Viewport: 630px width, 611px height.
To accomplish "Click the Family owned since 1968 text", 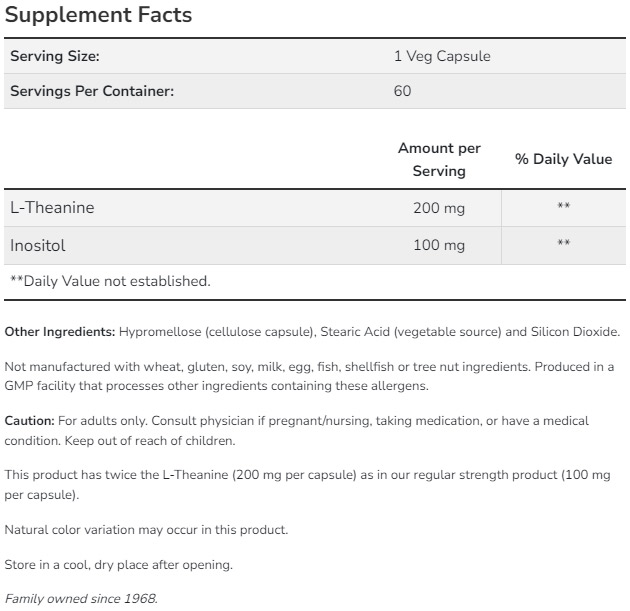I will 75,599.
